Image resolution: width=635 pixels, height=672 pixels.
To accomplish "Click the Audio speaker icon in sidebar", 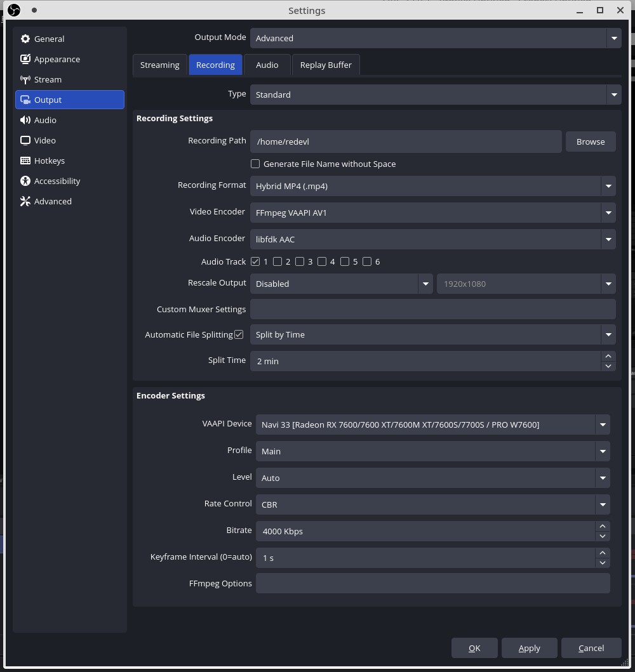I will pyautogui.click(x=25, y=120).
